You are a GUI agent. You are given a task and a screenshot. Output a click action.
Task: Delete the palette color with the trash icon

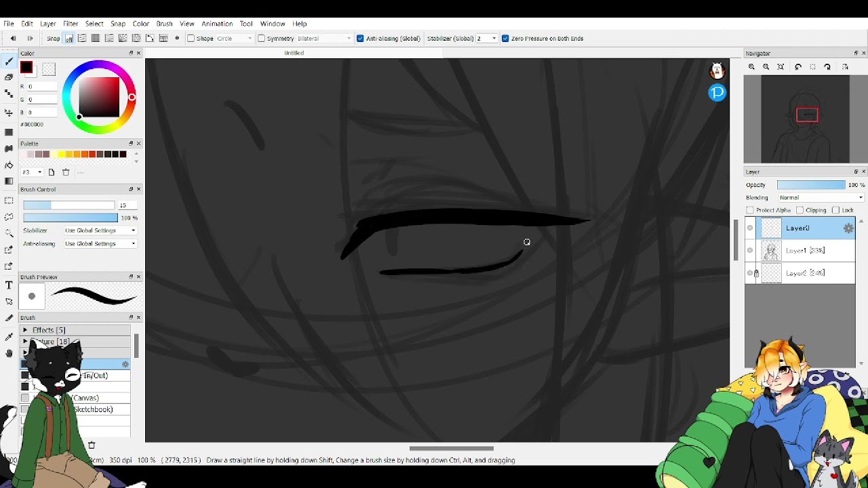pos(66,172)
